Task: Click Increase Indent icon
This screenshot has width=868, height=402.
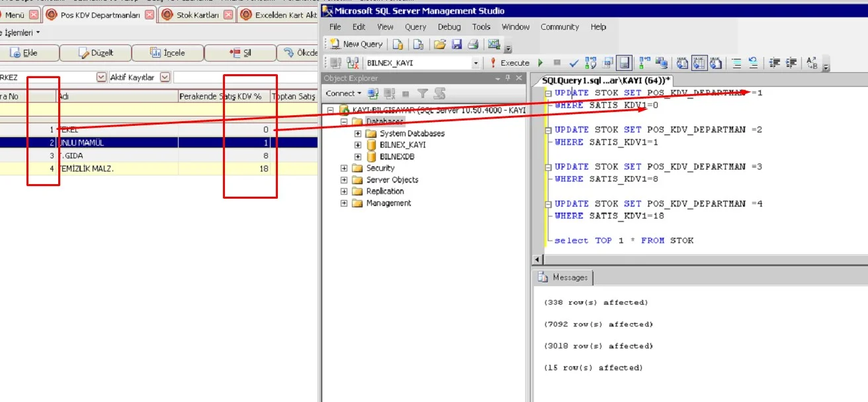Action: point(791,63)
